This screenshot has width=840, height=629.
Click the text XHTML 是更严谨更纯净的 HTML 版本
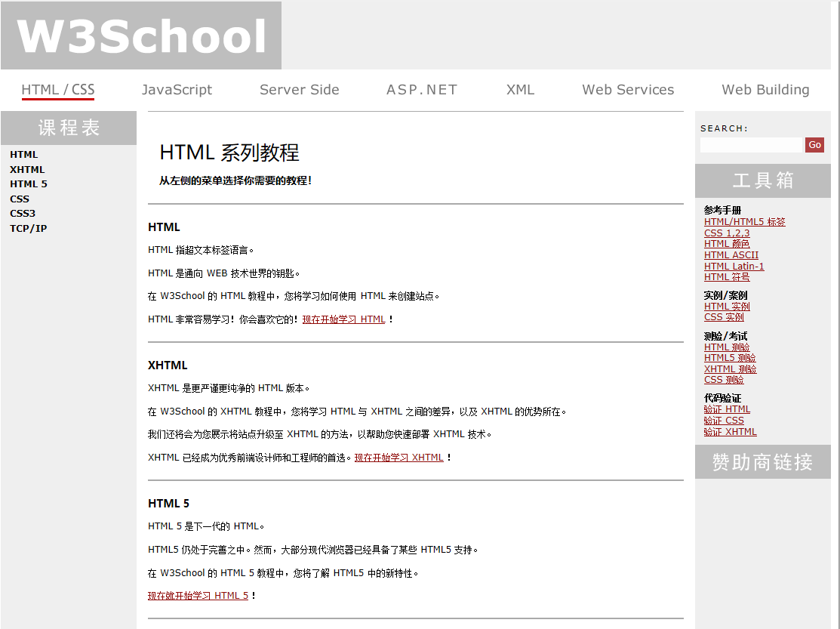(229, 388)
